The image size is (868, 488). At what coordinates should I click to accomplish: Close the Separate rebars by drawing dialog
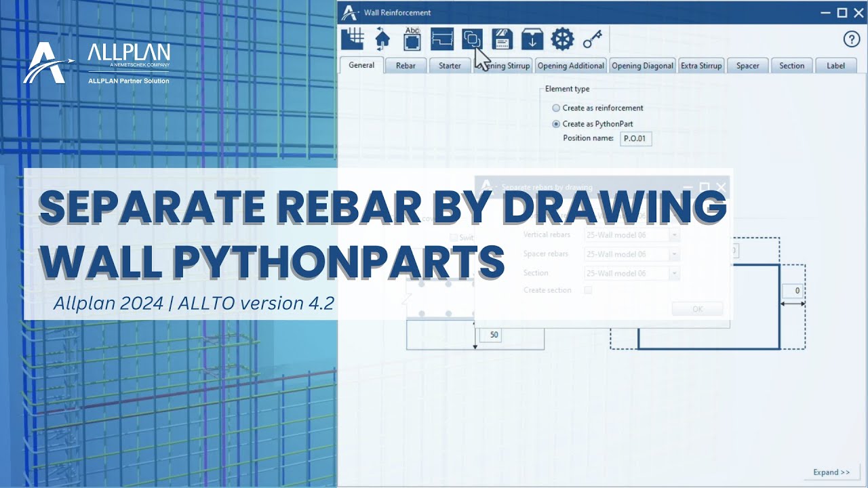(721, 188)
